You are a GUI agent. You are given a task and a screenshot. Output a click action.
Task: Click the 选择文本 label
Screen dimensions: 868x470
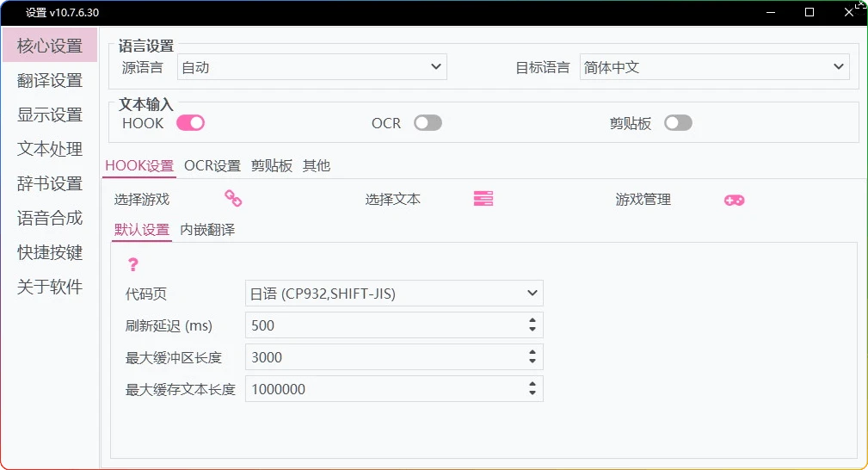392,200
